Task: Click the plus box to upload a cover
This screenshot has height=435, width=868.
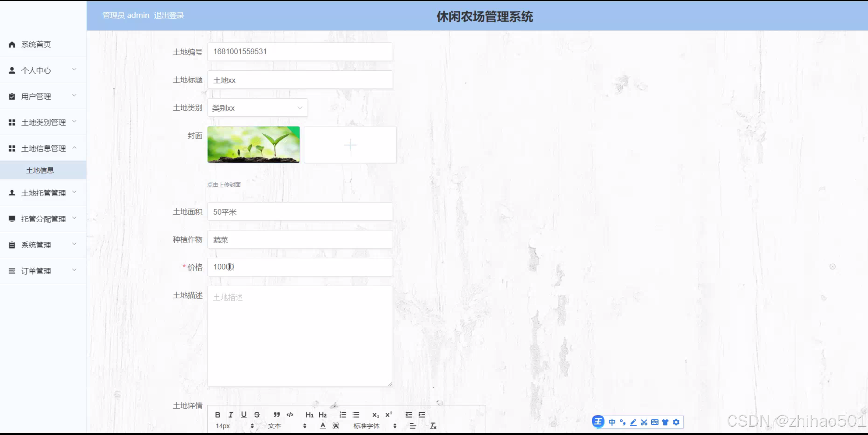Action: [350, 145]
